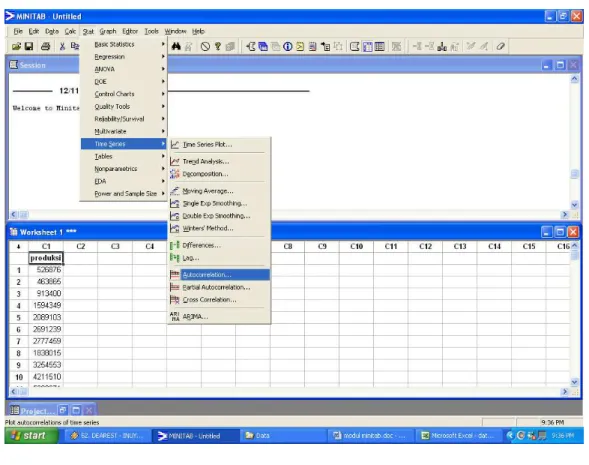Choose ARIMA menu entry
The height and width of the screenshot is (465, 589).
pyautogui.click(x=219, y=316)
